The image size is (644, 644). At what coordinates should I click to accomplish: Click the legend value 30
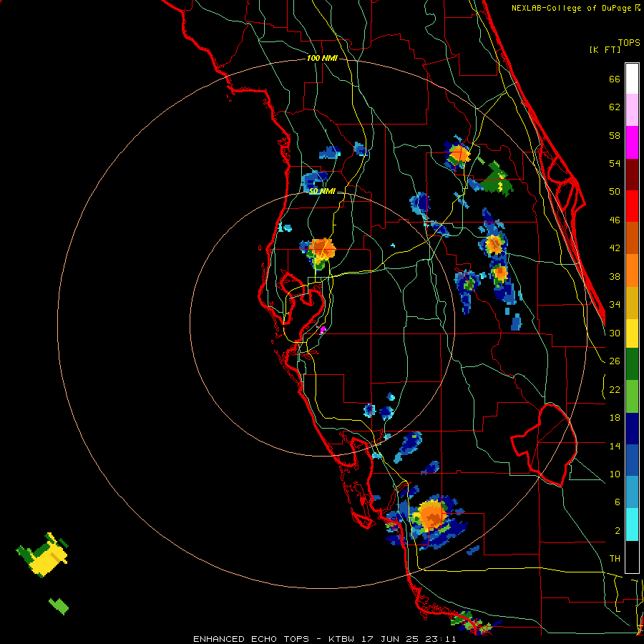point(615,333)
